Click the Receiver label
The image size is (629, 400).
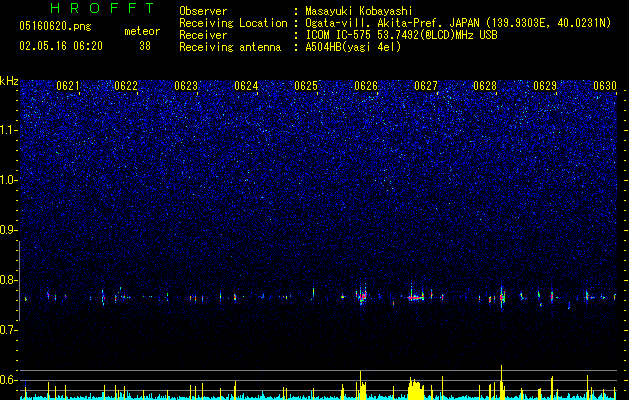pyautogui.click(x=203, y=35)
